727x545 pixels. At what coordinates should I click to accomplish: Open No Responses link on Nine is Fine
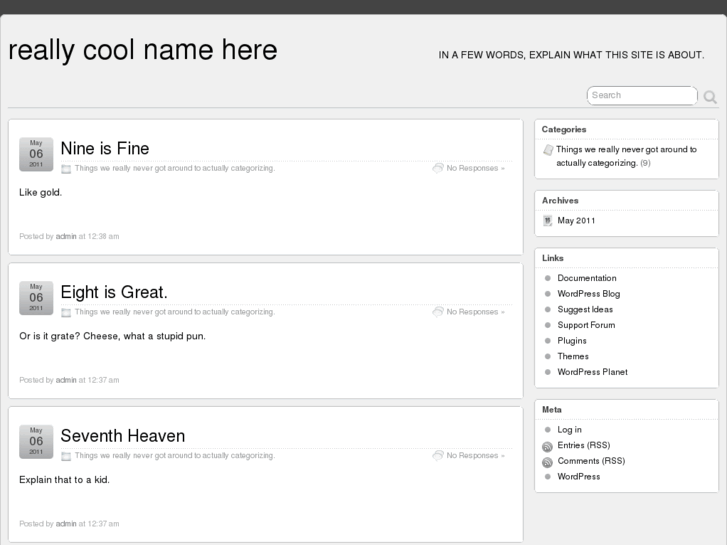coord(475,168)
